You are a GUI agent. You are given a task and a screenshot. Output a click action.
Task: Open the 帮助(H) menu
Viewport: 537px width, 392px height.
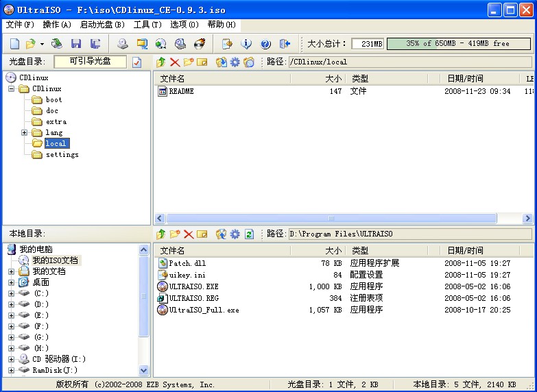(222, 25)
